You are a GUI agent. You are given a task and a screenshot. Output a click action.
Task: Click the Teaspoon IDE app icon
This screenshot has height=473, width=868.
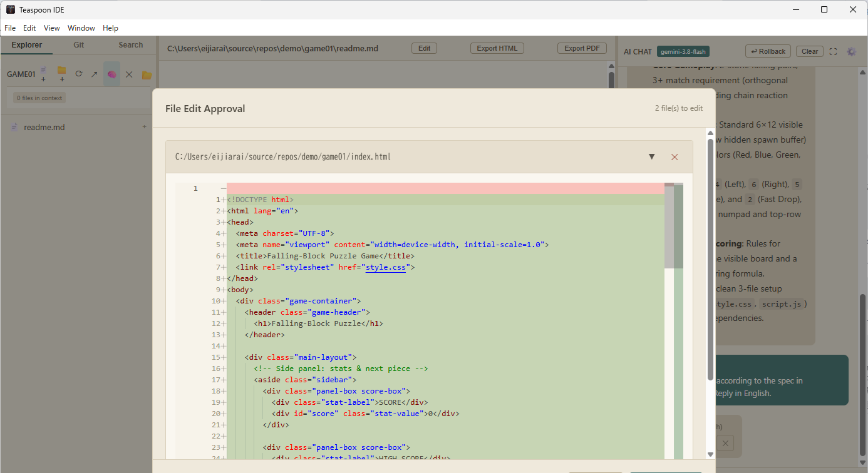pos(10,9)
